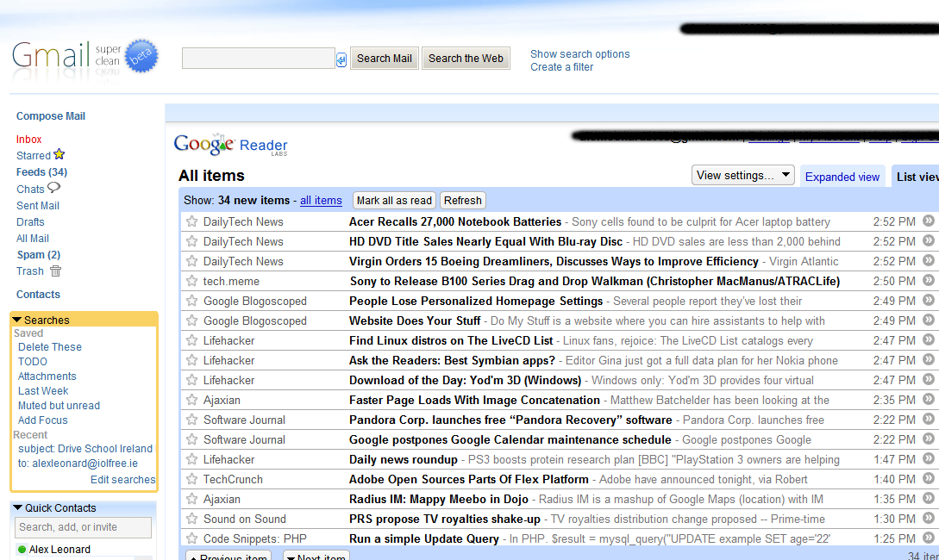
Task: Open original link arrow for Find Linux distros item
Action: pyautogui.click(x=928, y=339)
